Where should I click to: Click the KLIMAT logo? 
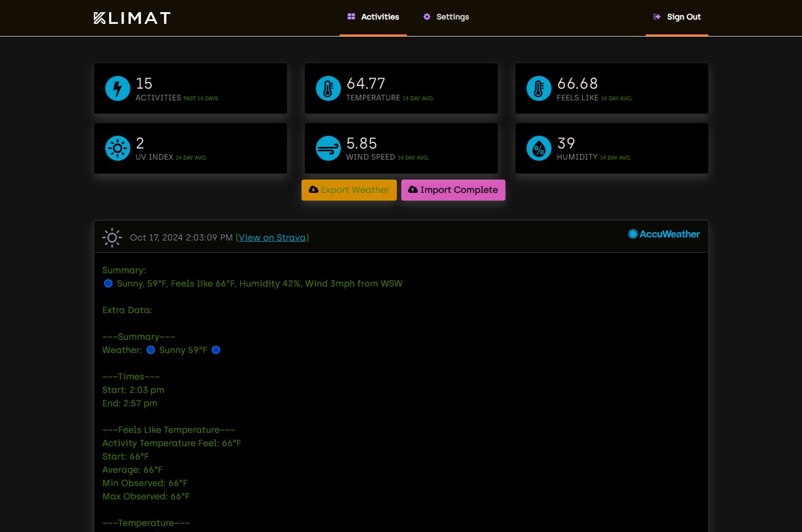132,18
